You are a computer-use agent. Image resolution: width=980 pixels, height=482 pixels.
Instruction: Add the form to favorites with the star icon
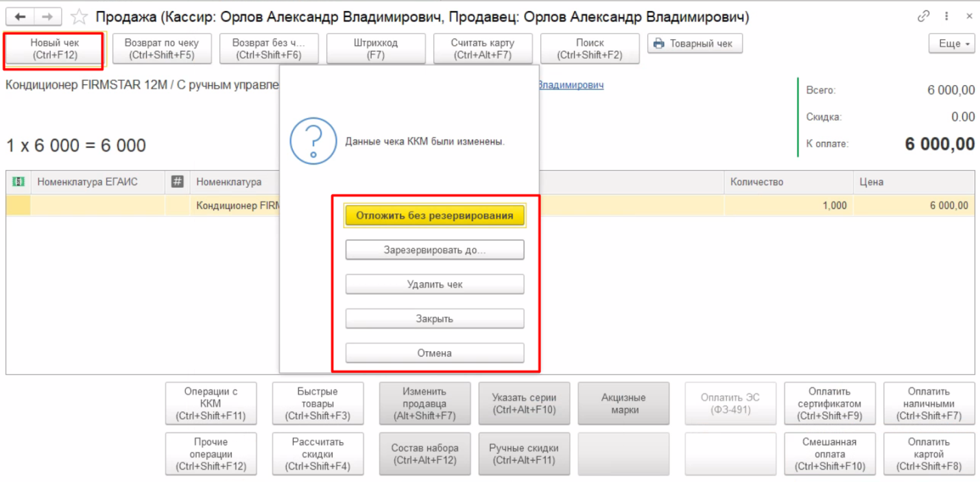pos(80,16)
